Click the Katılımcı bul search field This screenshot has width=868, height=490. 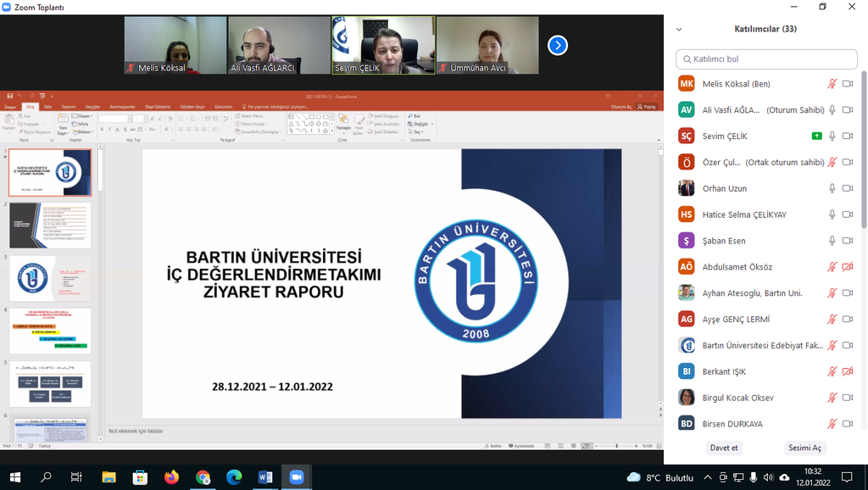click(766, 58)
